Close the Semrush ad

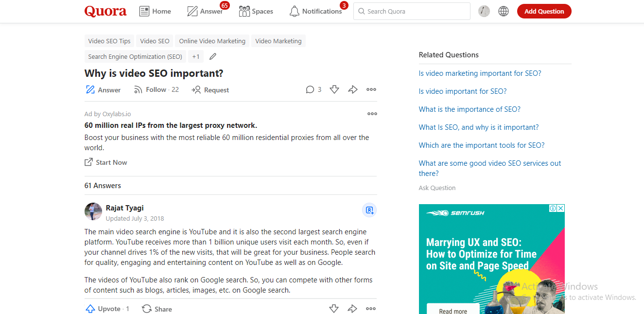pyautogui.click(x=560, y=208)
